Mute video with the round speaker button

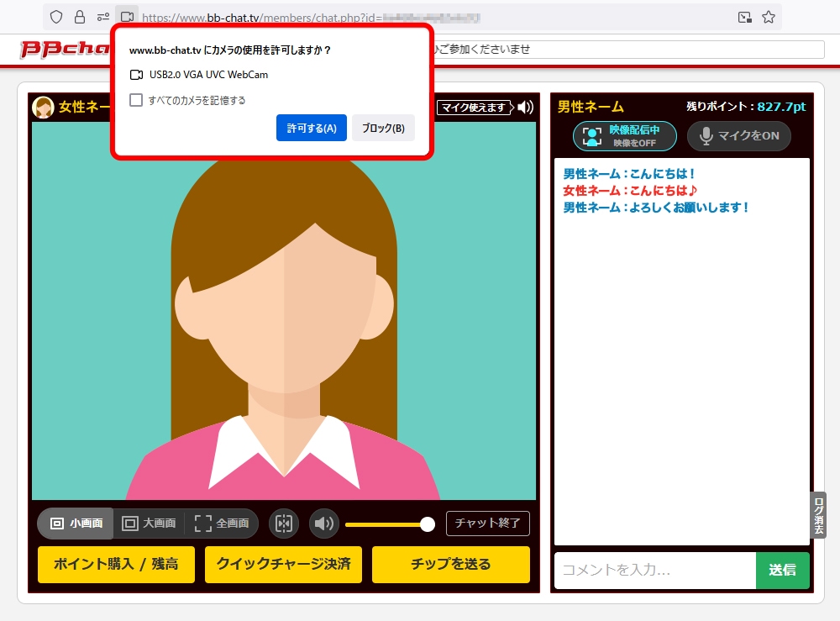point(323,523)
